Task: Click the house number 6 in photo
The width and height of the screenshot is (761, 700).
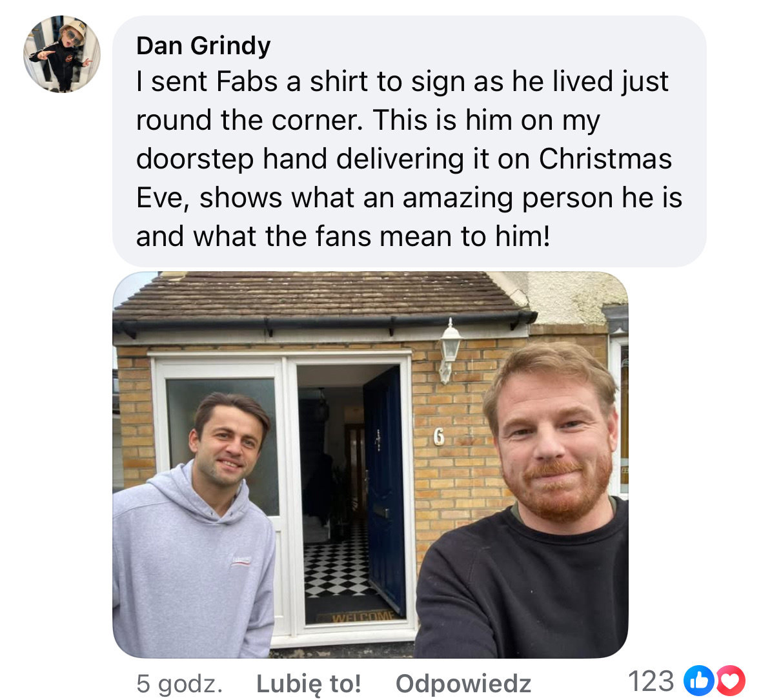Action: coord(439,437)
